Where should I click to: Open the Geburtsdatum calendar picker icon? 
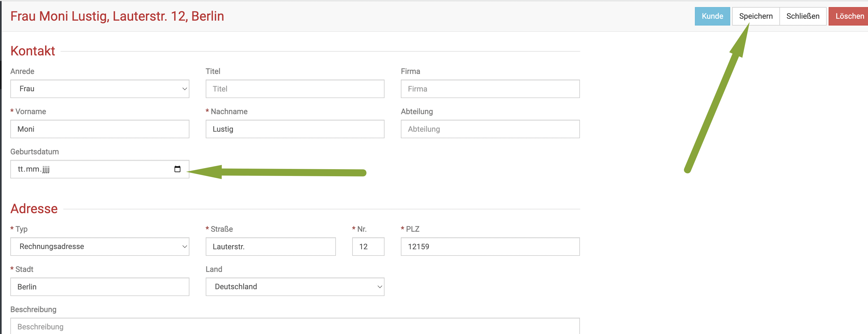177,169
